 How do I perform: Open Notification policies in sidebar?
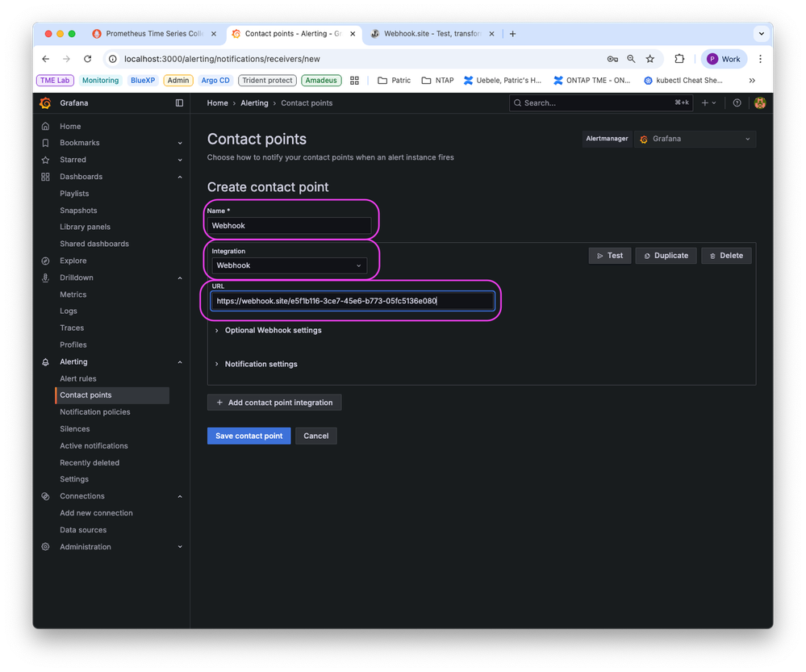coord(94,412)
